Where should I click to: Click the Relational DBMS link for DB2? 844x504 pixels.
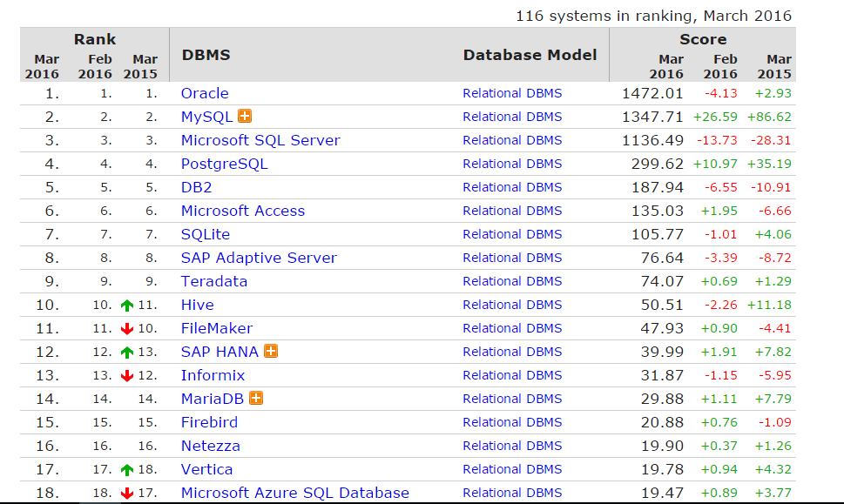(x=512, y=187)
